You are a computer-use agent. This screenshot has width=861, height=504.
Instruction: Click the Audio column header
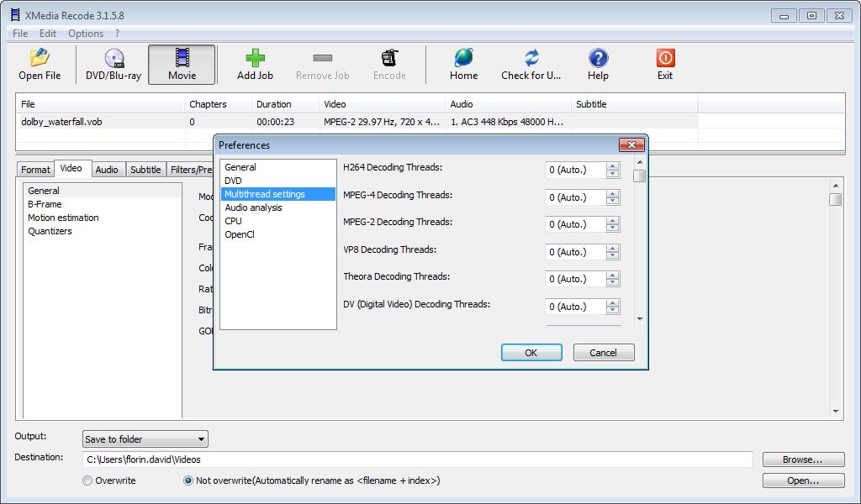point(508,104)
